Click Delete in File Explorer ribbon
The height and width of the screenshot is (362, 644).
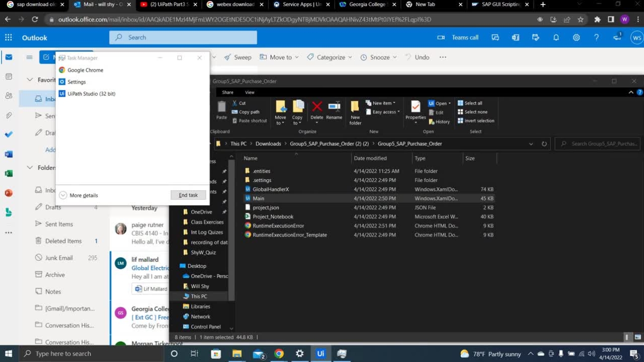(x=317, y=111)
